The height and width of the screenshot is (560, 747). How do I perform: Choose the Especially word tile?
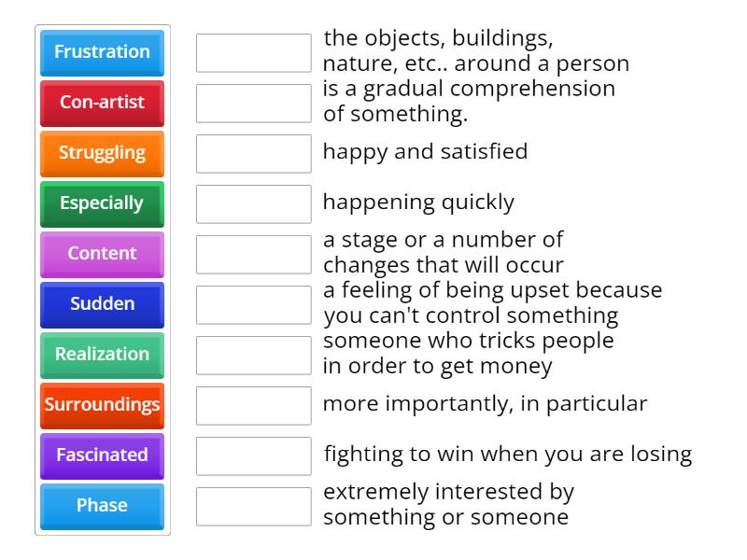pos(102,203)
